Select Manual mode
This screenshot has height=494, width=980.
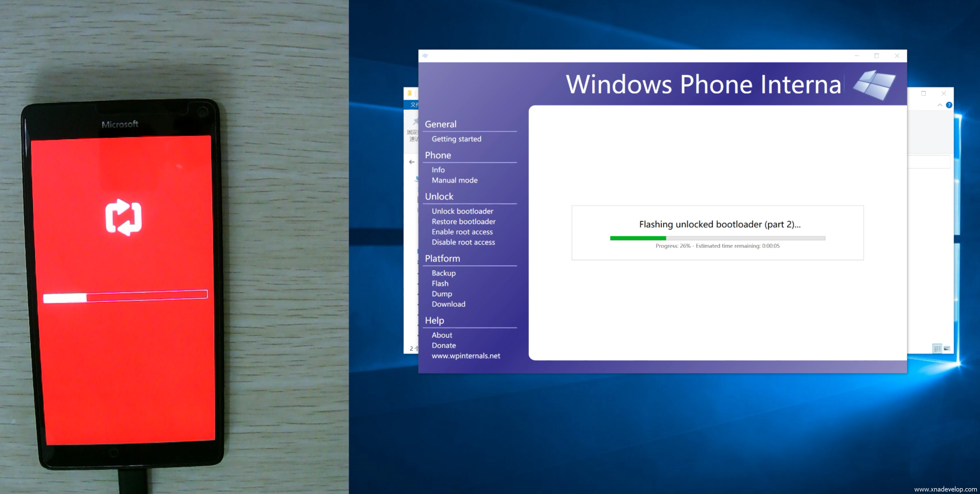[x=454, y=180]
